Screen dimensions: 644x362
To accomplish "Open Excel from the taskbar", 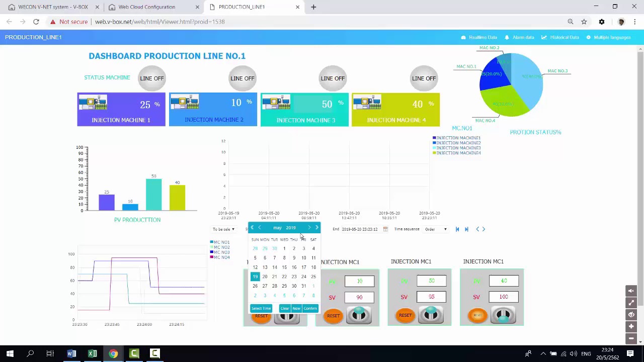I will coord(93,354).
